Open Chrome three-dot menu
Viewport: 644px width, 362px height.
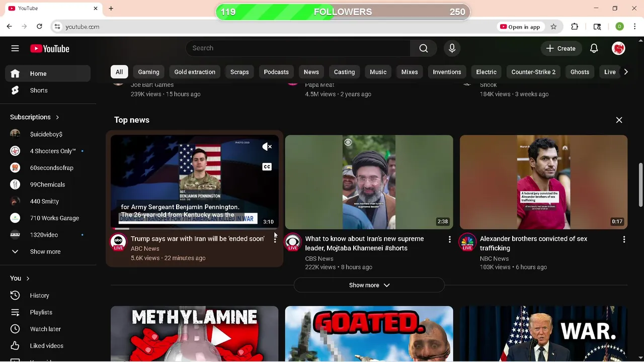click(635, 27)
